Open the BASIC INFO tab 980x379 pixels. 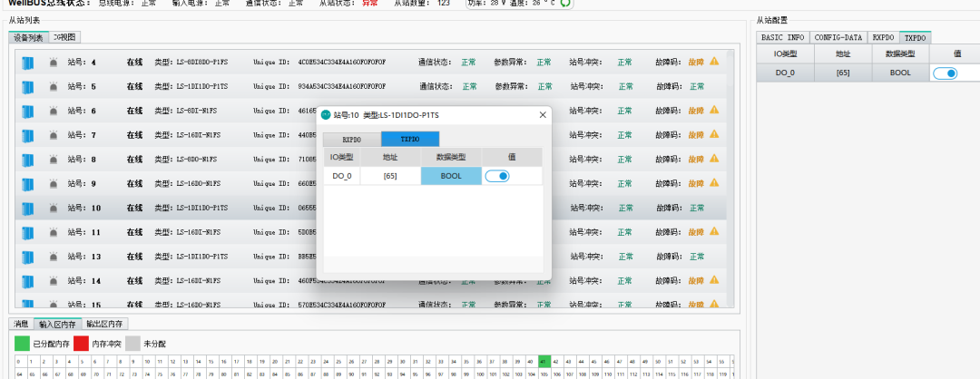pyautogui.click(x=782, y=37)
